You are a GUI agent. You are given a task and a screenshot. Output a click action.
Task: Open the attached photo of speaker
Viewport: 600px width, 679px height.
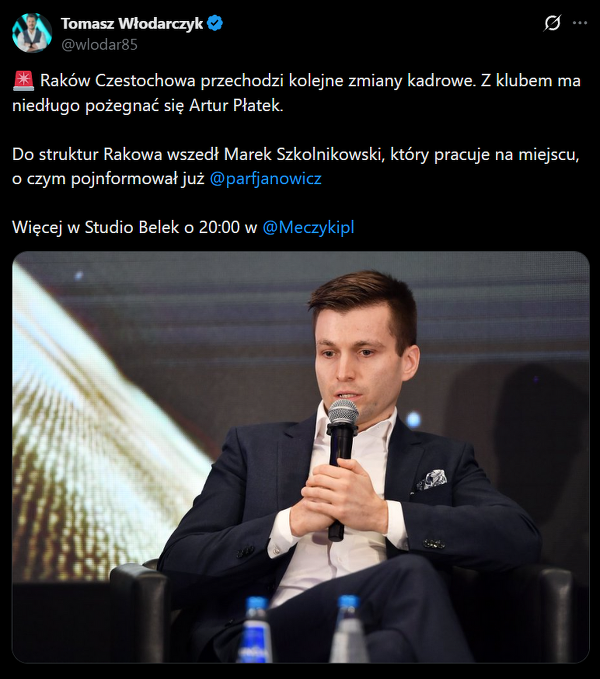point(301,457)
